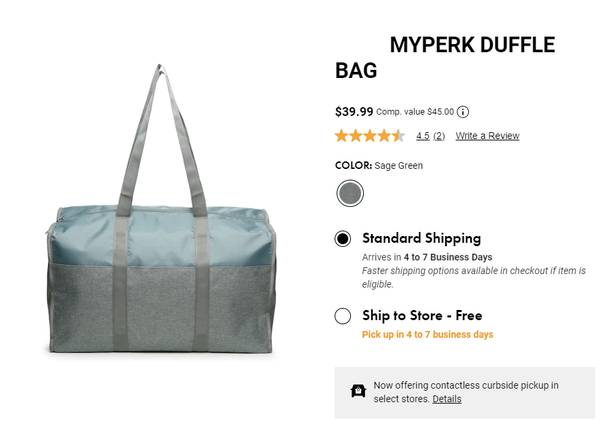The image size is (600, 428).
Task: Click the MYPERK DUFFLE BAG product title
Action: [x=445, y=57]
